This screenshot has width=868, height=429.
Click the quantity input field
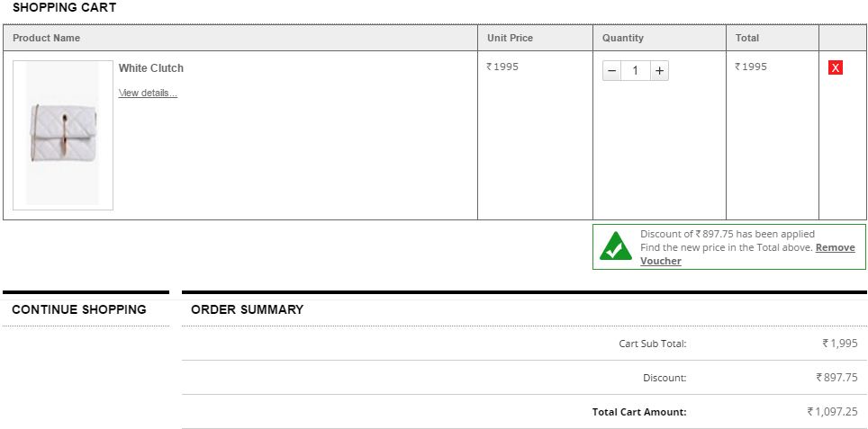tap(636, 70)
